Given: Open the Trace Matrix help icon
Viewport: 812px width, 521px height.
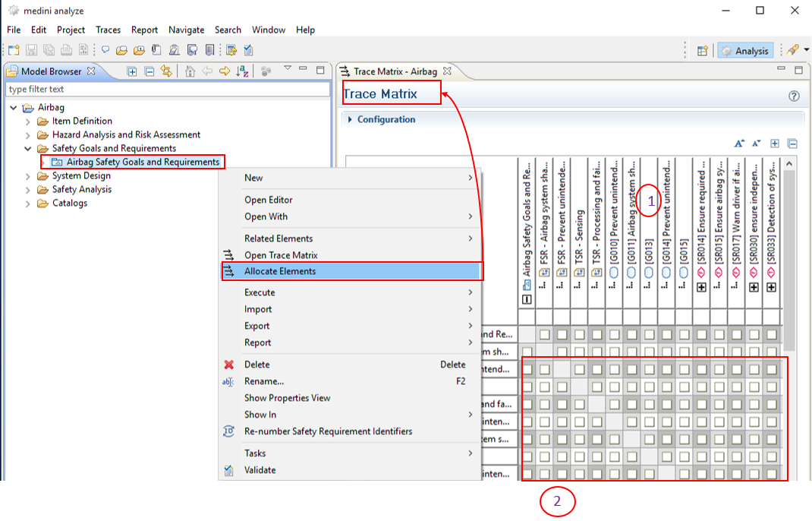Looking at the screenshot, I should click(794, 96).
